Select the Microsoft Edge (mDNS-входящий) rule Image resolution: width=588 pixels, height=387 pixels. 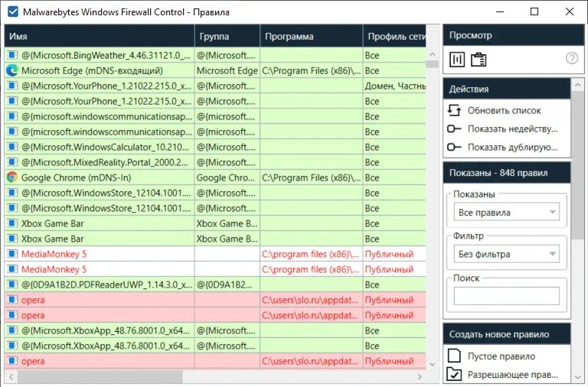point(92,71)
